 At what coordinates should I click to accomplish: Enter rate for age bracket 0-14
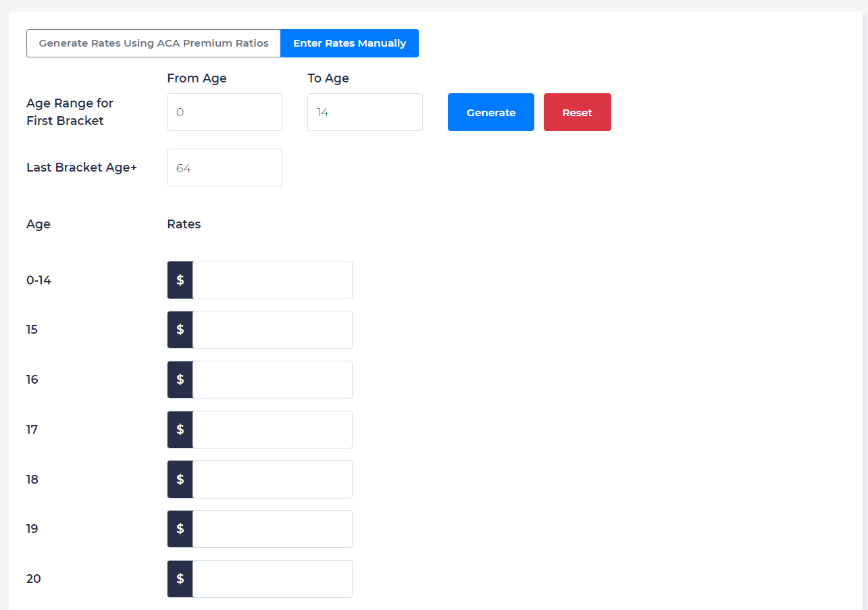(x=272, y=280)
